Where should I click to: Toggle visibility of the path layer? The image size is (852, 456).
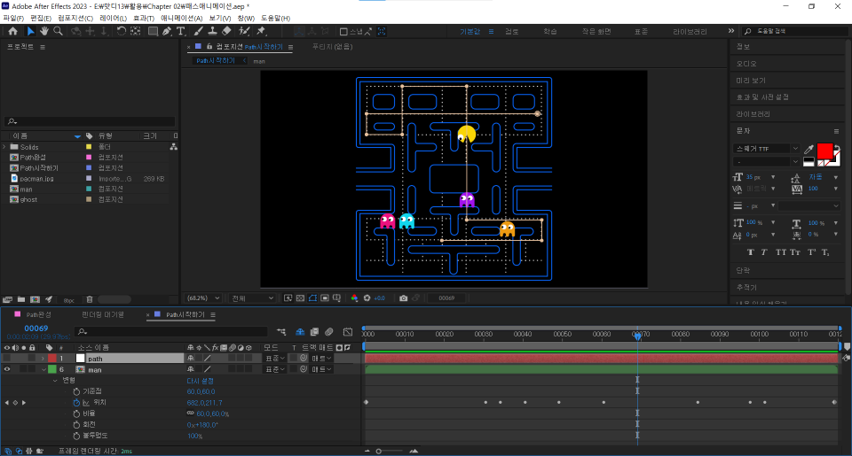click(x=7, y=359)
